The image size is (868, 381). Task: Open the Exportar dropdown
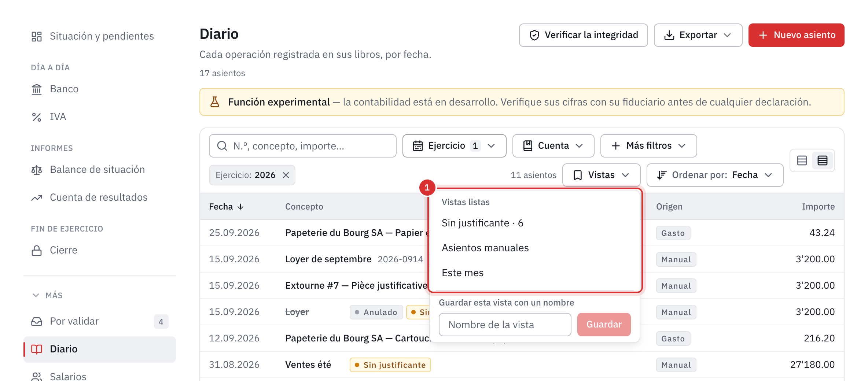[x=698, y=35]
